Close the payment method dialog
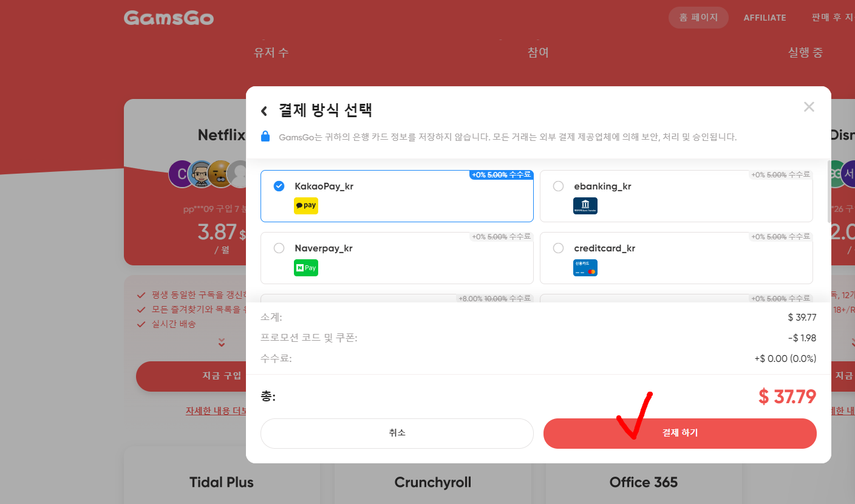This screenshot has height=504, width=855. pyautogui.click(x=809, y=107)
